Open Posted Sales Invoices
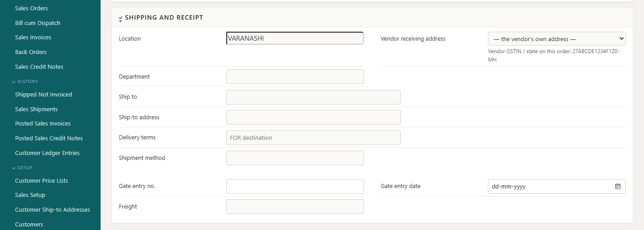644x230 pixels. (43, 124)
